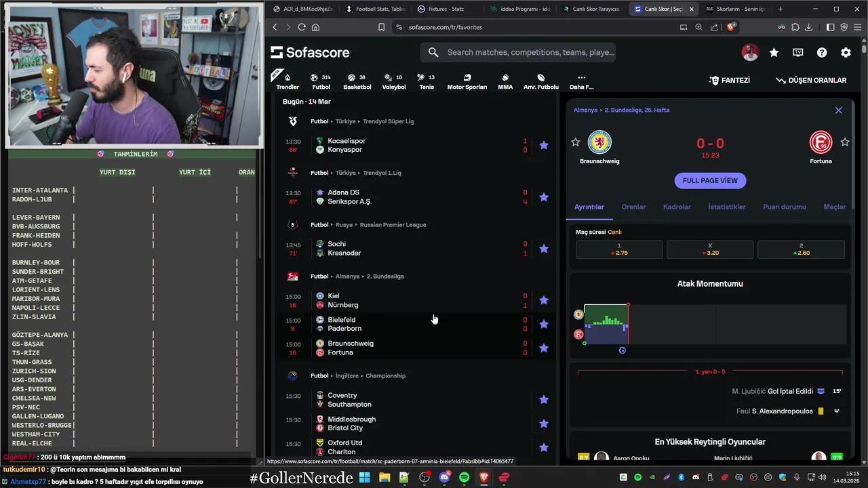Select the Basketbol sport icon
Image resolution: width=868 pixels, height=488 pixels.
pyautogui.click(x=357, y=81)
